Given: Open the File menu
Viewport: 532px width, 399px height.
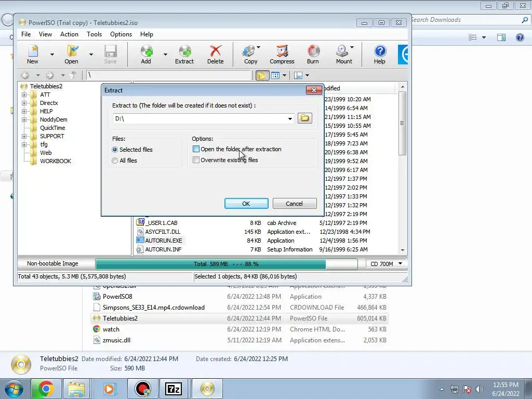Looking at the screenshot, I should coord(26,34).
